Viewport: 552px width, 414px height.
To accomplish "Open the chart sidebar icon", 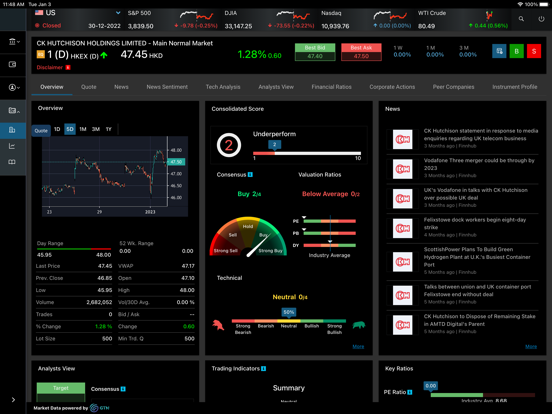I will pos(12,146).
